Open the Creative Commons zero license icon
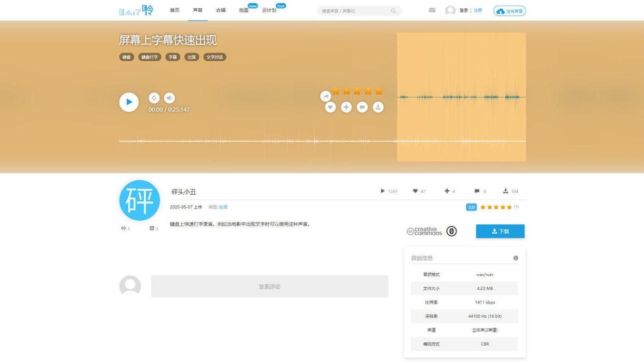 tap(452, 231)
